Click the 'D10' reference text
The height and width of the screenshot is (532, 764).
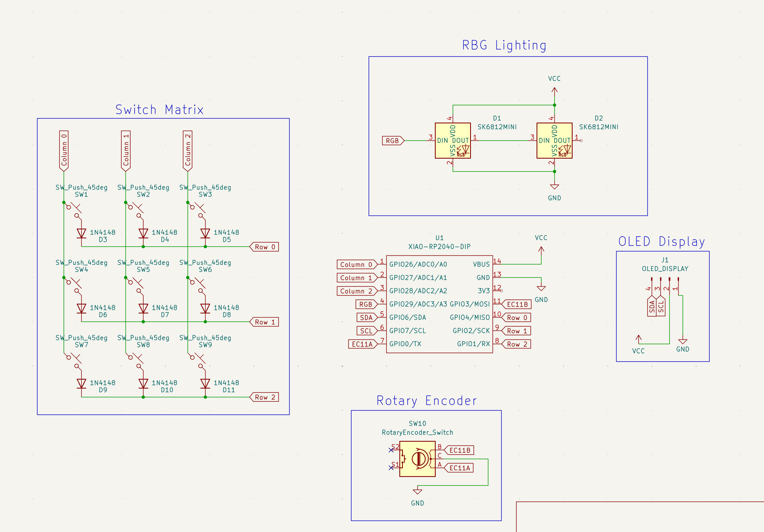pos(167,390)
